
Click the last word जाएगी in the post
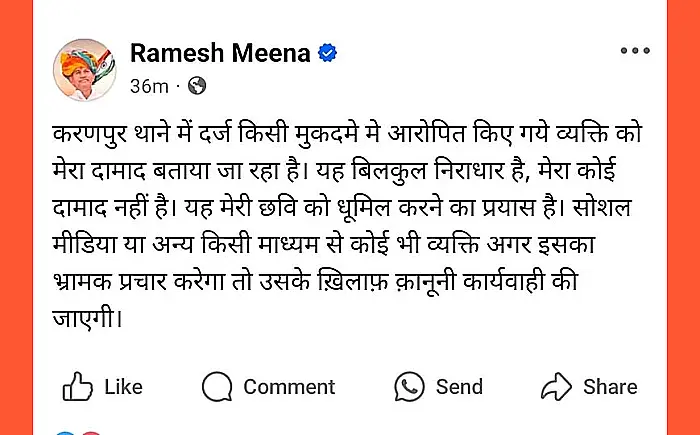pyautogui.click(x=90, y=321)
